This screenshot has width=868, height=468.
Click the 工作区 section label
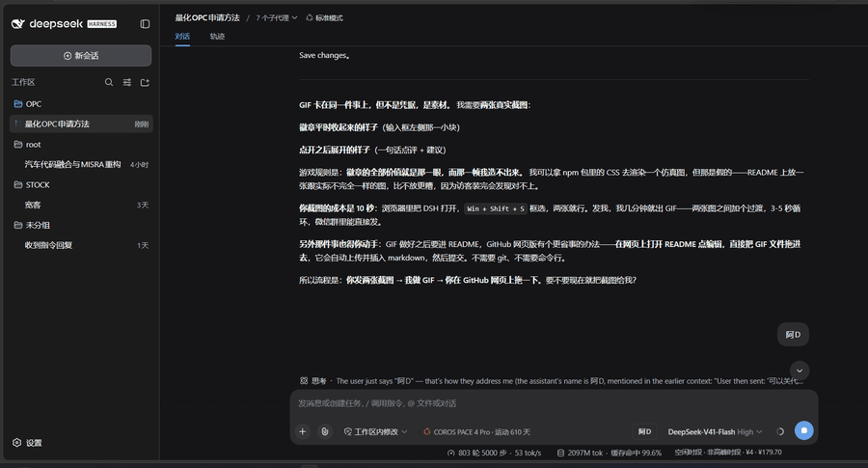(23, 83)
